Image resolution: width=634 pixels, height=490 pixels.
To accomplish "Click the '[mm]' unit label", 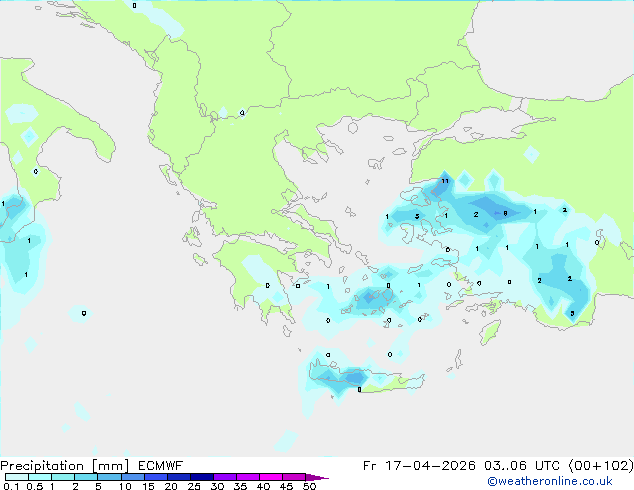I will [111, 466].
